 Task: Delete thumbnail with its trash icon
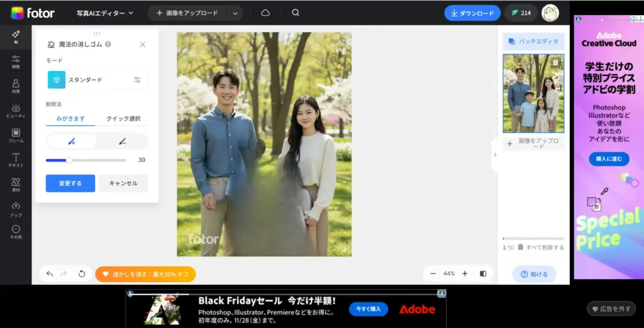click(x=555, y=63)
